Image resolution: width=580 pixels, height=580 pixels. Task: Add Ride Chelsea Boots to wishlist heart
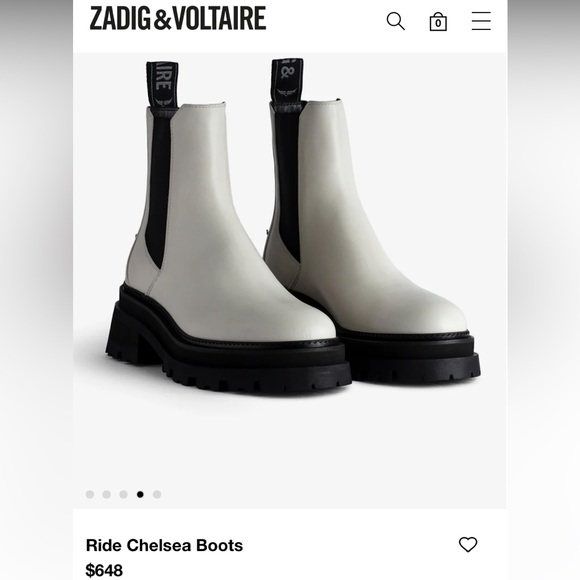point(468,544)
